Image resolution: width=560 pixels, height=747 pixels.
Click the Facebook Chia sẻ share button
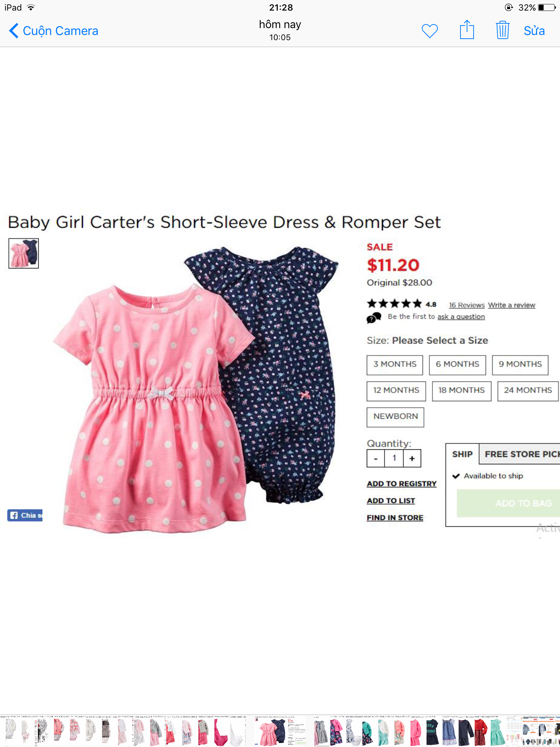pos(25,515)
